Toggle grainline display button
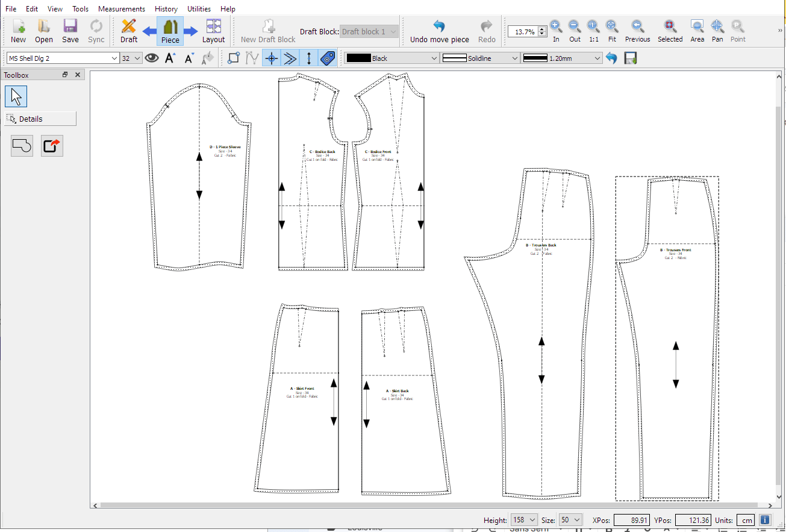This screenshot has height=532, width=786. 309,58
